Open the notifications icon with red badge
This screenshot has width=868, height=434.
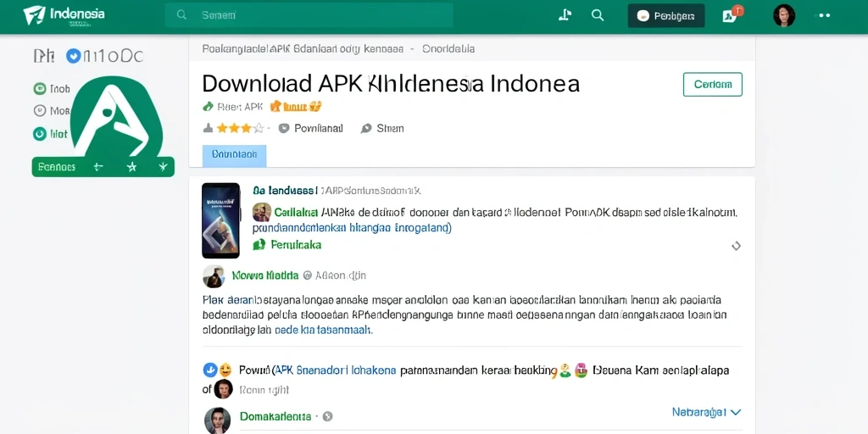732,14
